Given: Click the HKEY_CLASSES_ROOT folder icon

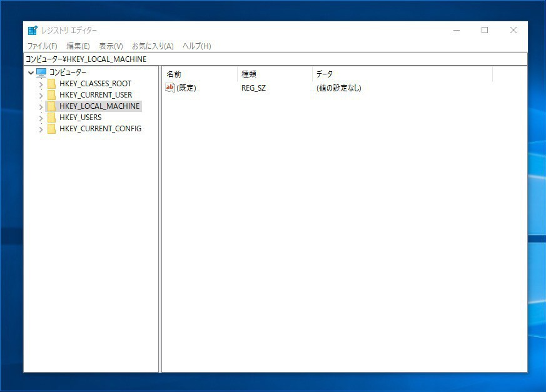Looking at the screenshot, I should [51, 84].
